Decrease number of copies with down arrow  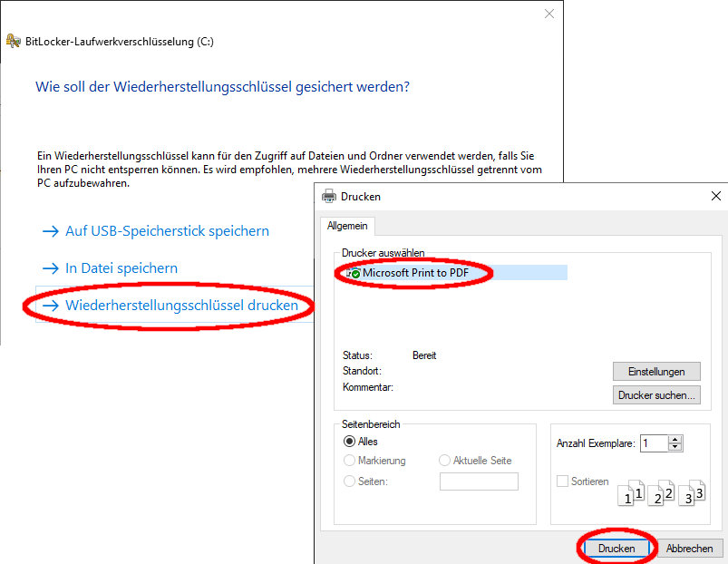(675, 448)
